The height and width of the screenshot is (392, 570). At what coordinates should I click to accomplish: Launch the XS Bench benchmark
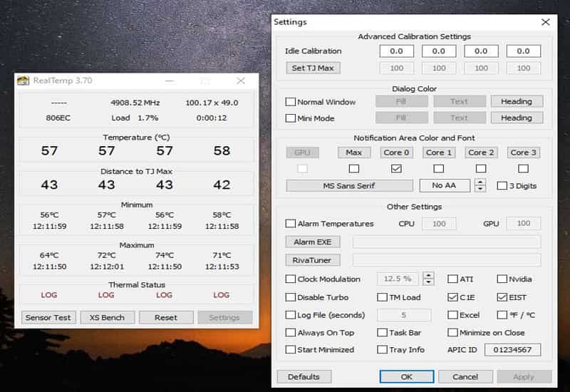[108, 317]
